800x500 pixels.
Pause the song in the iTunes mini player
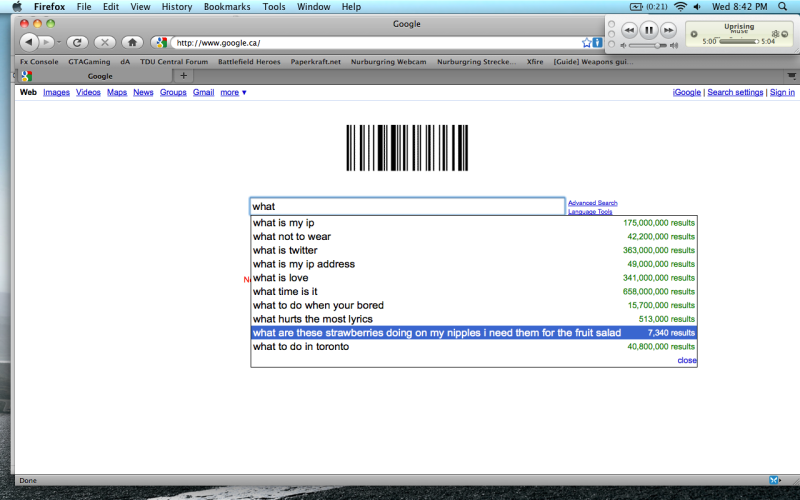pyautogui.click(x=649, y=31)
